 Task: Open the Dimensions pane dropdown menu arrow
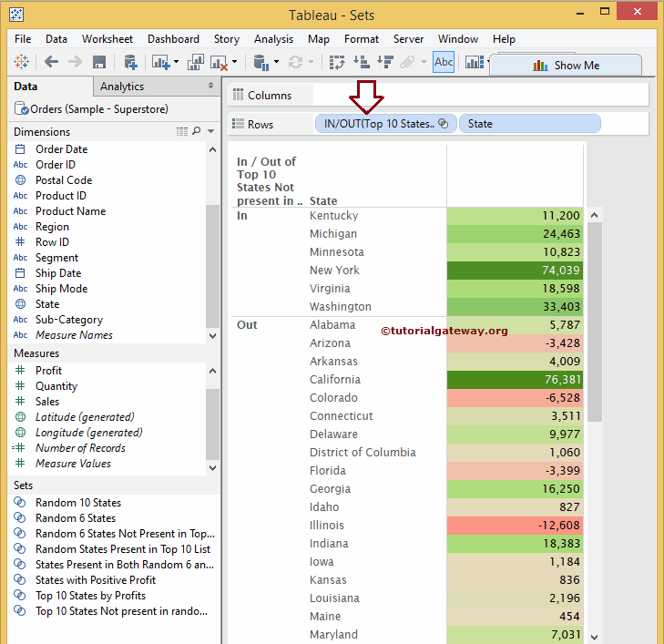[x=211, y=131]
